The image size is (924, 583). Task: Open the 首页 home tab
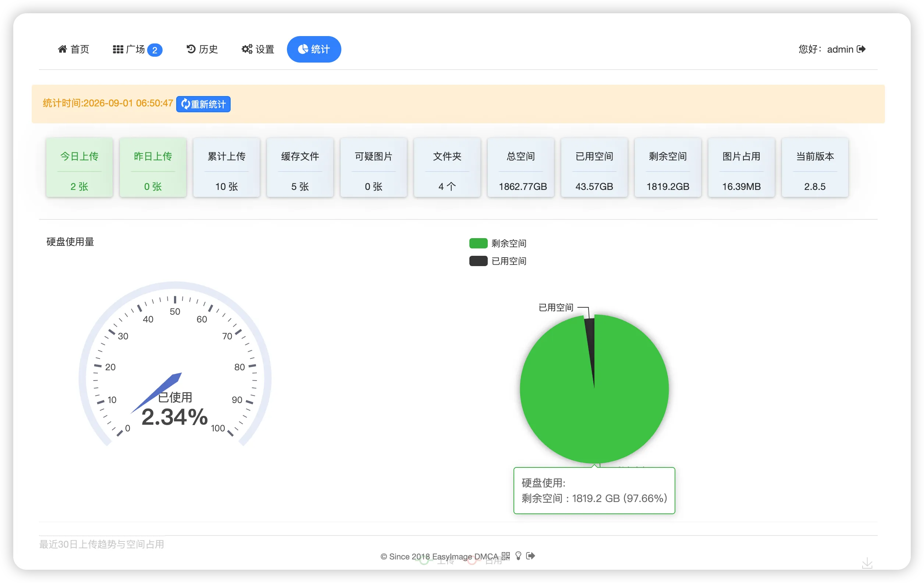pyautogui.click(x=73, y=49)
